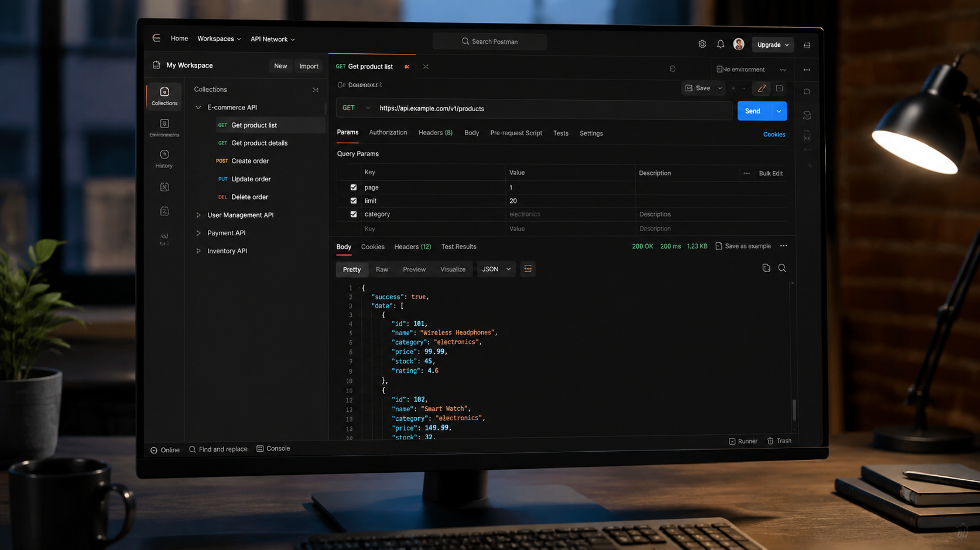Click Find and replace in footer

click(x=218, y=449)
